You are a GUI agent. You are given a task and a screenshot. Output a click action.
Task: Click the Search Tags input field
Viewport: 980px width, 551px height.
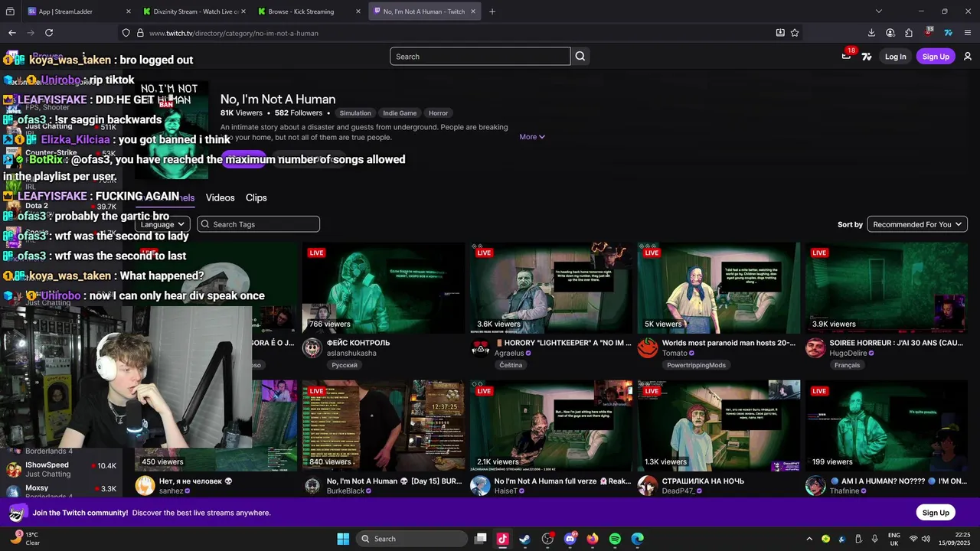tap(258, 224)
